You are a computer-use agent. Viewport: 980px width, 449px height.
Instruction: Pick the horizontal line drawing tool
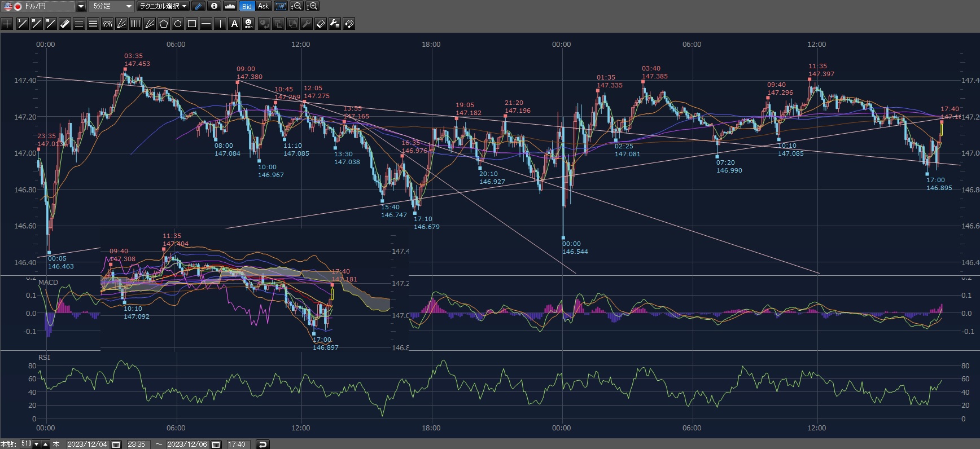pyautogui.click(x=206, y=24)
